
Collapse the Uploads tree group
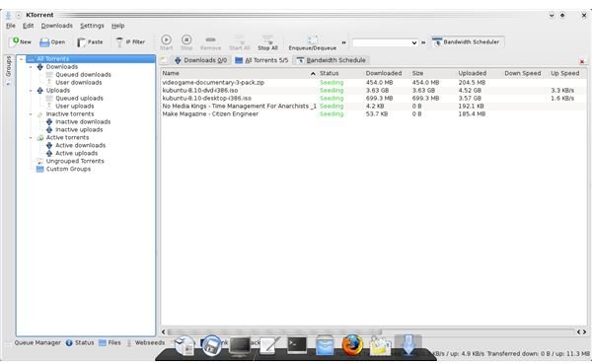pyautogui.click(x=31, y=91)
